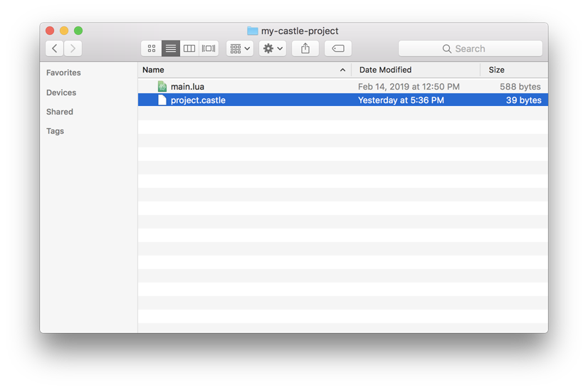Click the magnifying glass search icon
This screenshot has height=390, width=588.
446,48
